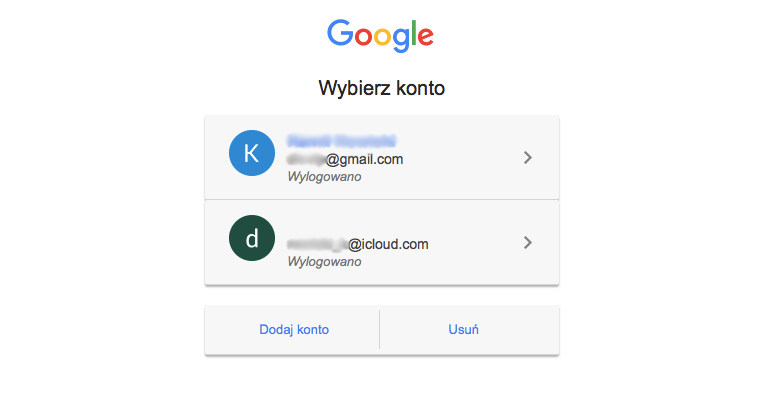Choose the @gmail.com email address
This screenshot has width=760, height=414.
[345, 159]
